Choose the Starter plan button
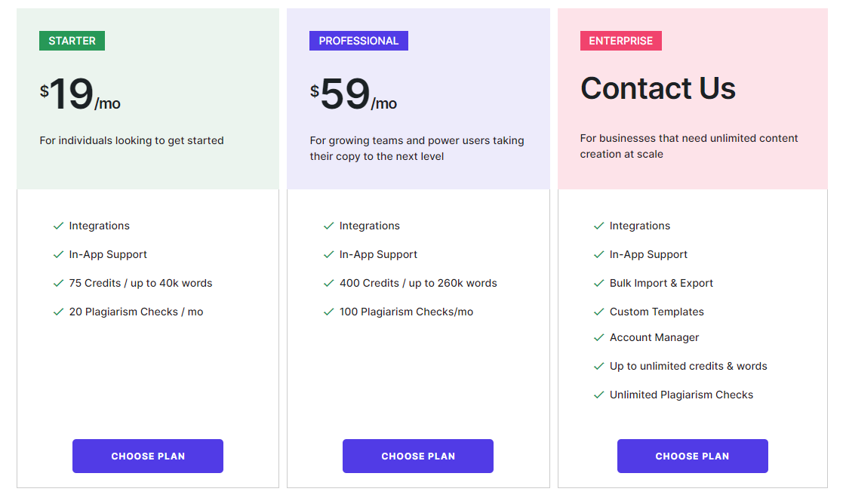The height and width of the screenshot is (504, 846). pyautogui.click(x=148, y=456)
